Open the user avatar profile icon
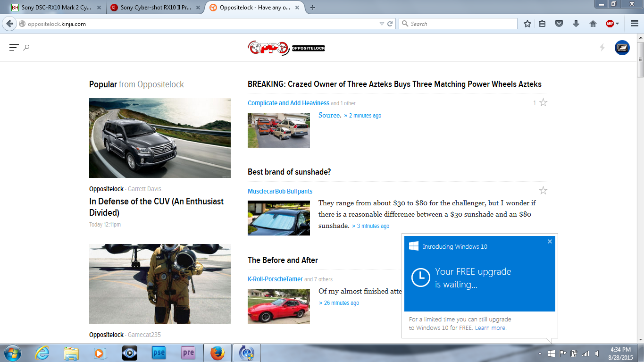Screen dimensions: 644x362 [622, 48]
